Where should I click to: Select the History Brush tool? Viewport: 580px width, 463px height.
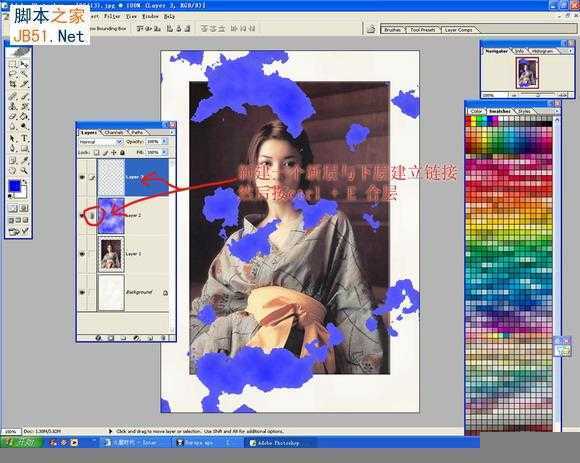pyautogui.click(x=24, y=106)
